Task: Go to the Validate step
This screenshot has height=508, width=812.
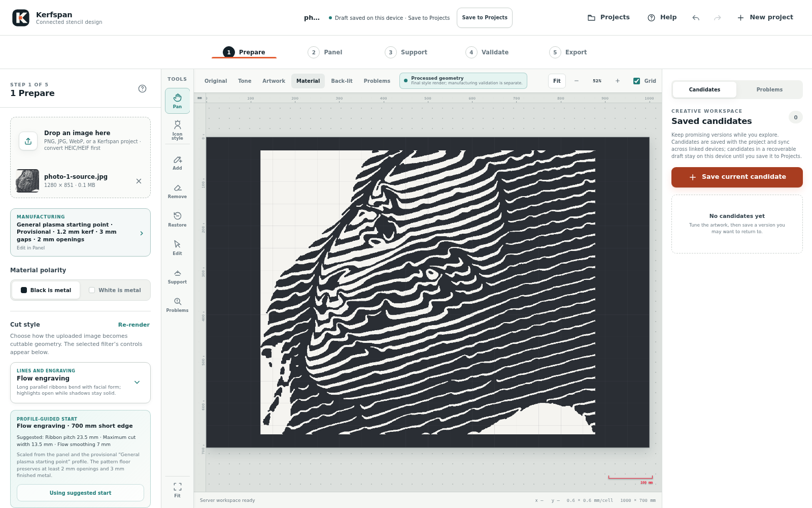Action: (x=487, y=52)
